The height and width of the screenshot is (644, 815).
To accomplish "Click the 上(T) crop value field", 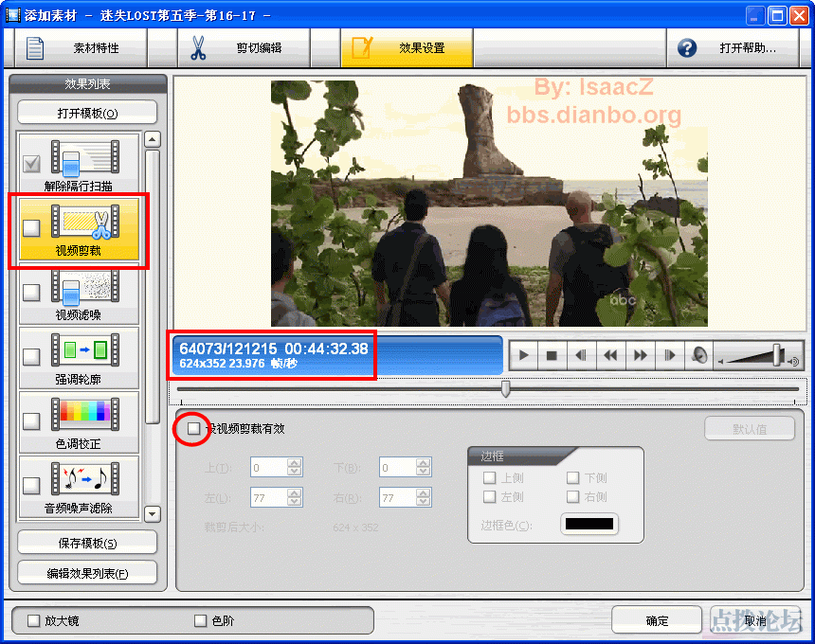I will (x=269, y=468).
